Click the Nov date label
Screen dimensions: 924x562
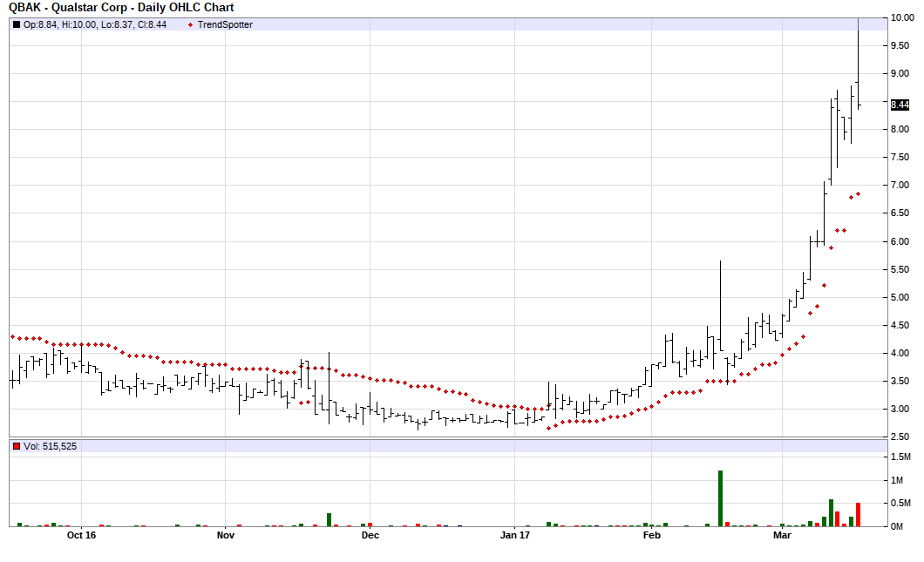(226, 536)
